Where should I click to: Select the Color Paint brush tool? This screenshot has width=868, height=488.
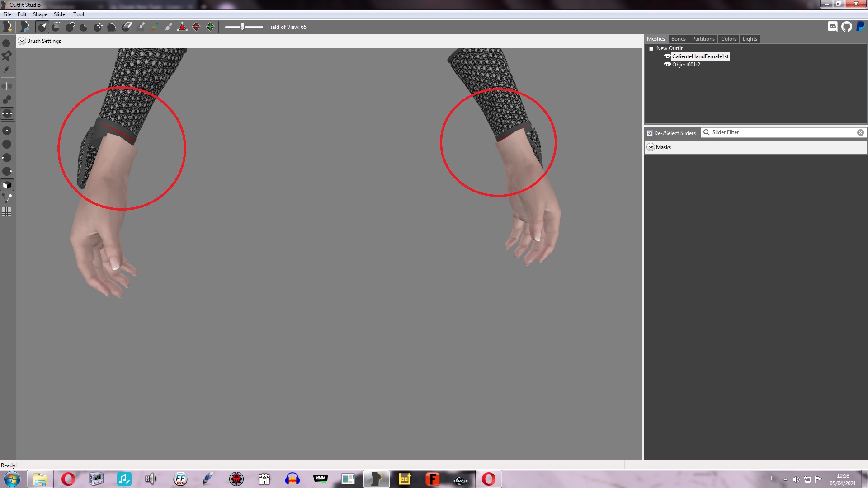[x=155, y=27]
